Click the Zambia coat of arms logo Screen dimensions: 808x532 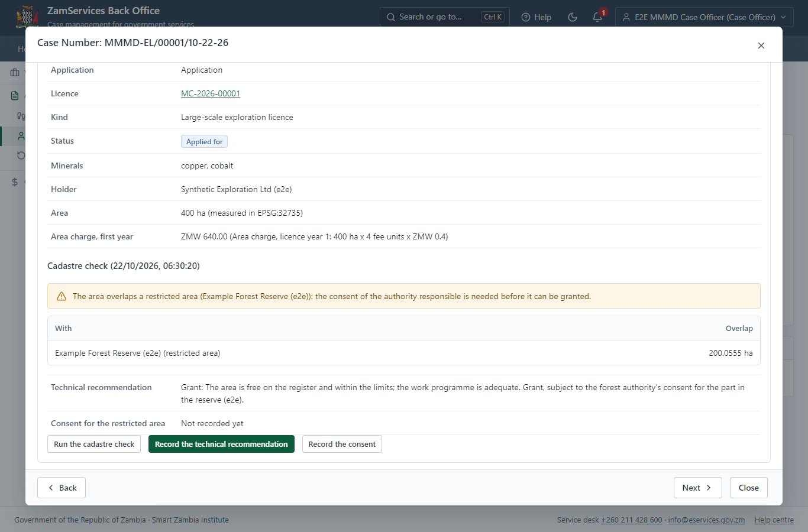click(27, 17)
